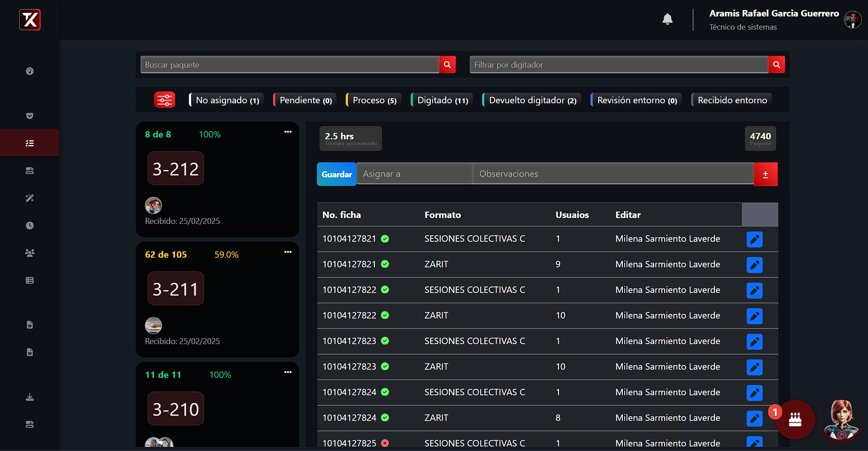This screenshot has height=451, width=868.
Task: Click the notification bell icon
Action: coord(667,19)
